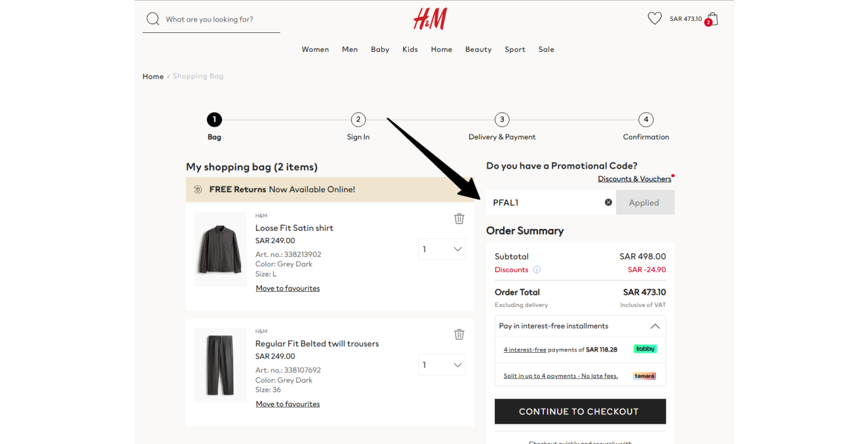Click SAR 473.10 total in header
This screenshot has height=444, width=868.
(686, 19)
